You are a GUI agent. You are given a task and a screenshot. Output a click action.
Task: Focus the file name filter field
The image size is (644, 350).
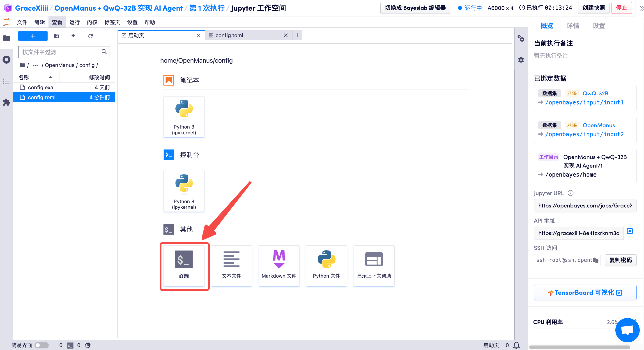coord(60,52)
